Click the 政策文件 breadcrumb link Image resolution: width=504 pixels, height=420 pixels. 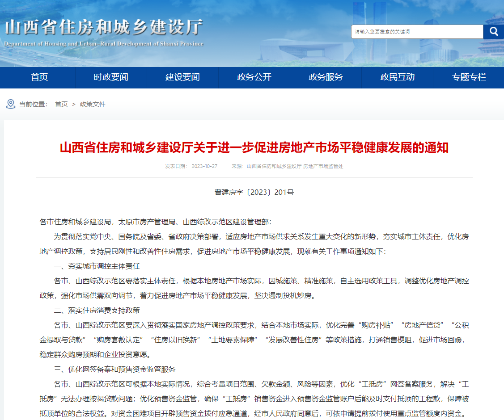93,104
